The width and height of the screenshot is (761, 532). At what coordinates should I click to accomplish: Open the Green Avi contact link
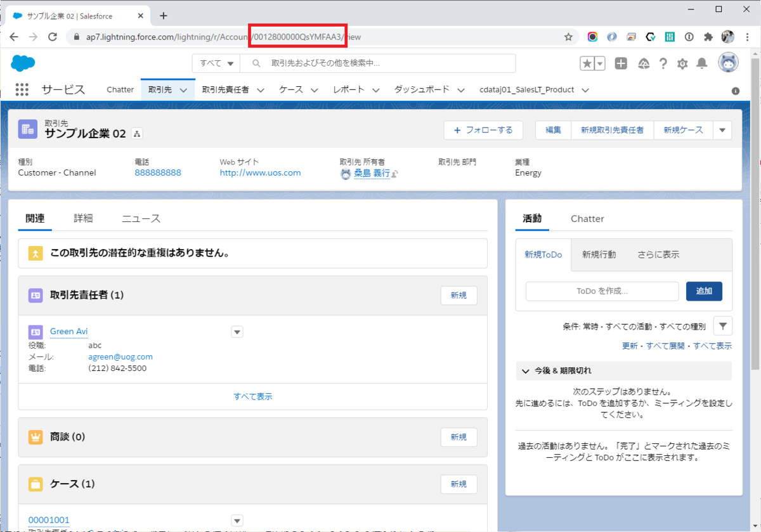pos(68,332)
